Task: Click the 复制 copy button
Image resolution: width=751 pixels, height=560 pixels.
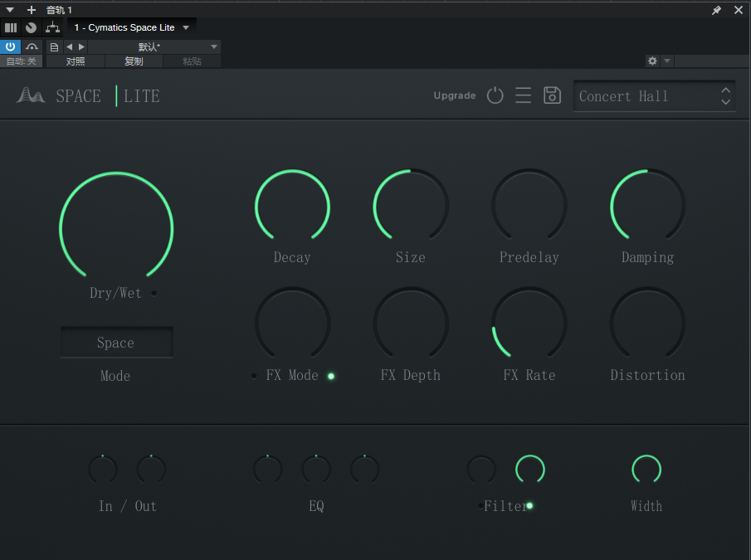Action: 134,61
